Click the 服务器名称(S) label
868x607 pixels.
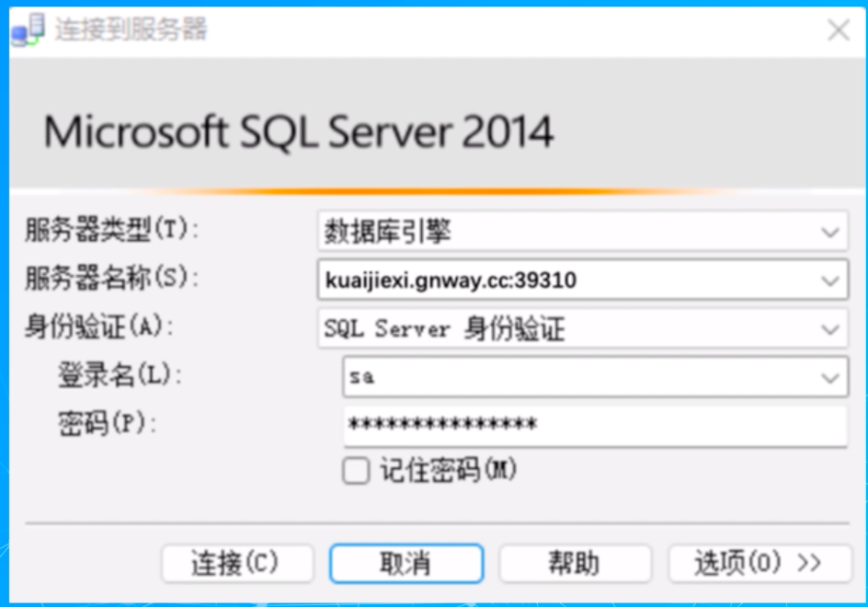[x=111, y=278]
